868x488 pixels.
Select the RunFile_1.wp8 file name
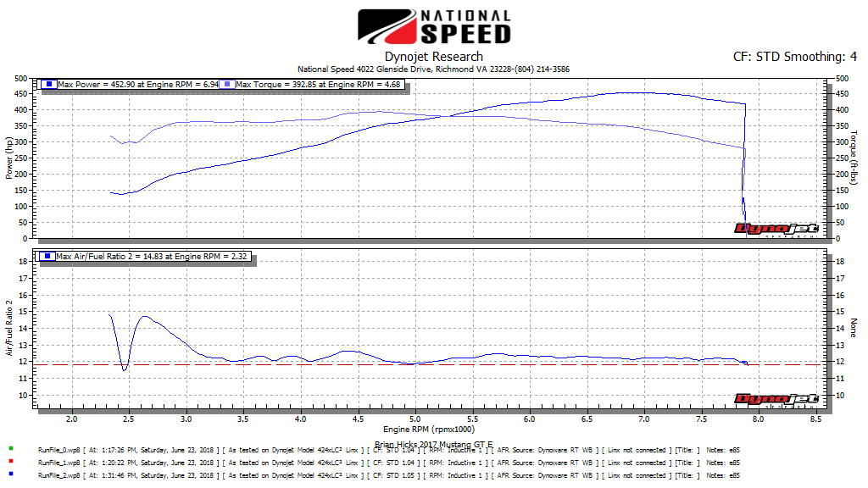(x=58, y=463)
